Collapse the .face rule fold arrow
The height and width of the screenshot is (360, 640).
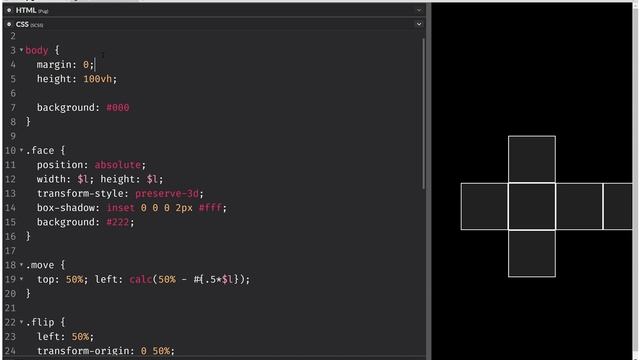click(x=21, y=150)
